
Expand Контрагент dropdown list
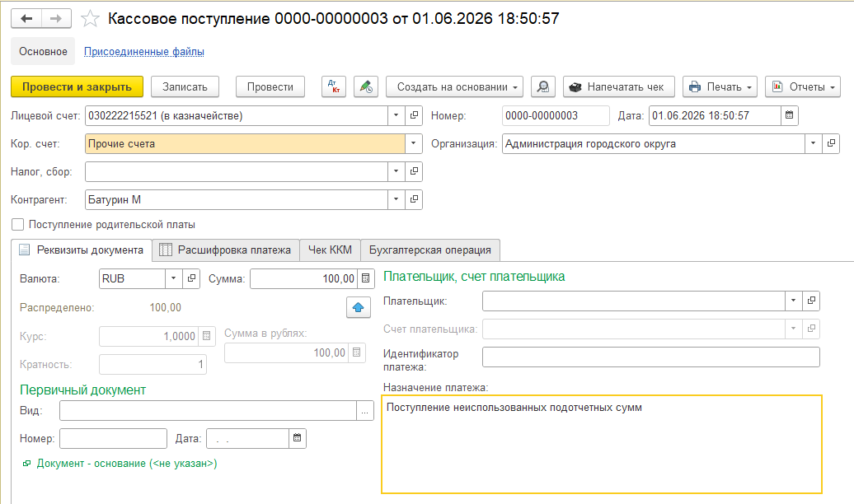point(396,199)
